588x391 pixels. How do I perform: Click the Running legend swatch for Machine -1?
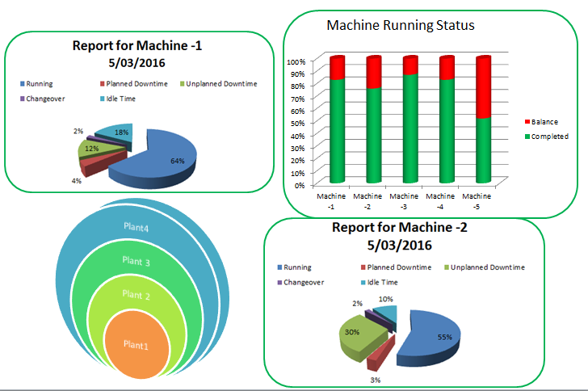point(22,83)
